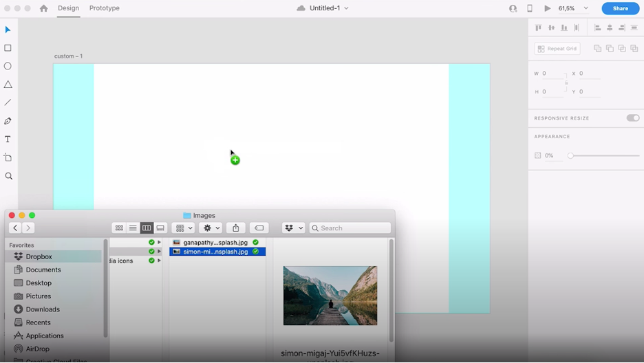Switch Finder to column view
Viewport: 644px width, 363px height.
pos(147,228)
